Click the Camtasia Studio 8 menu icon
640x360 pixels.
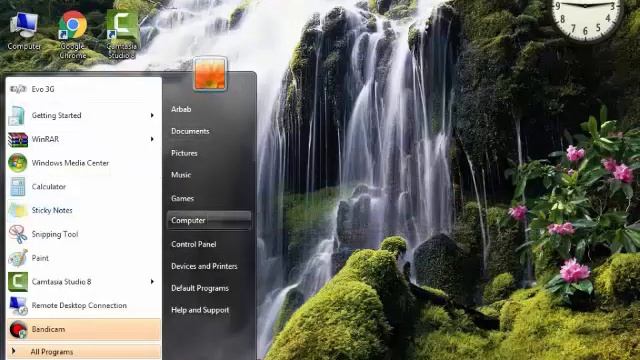click(x=18, y=282)
